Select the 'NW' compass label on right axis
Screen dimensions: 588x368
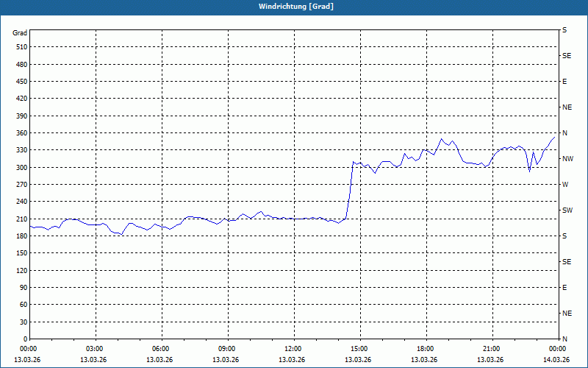click(567, 159)
